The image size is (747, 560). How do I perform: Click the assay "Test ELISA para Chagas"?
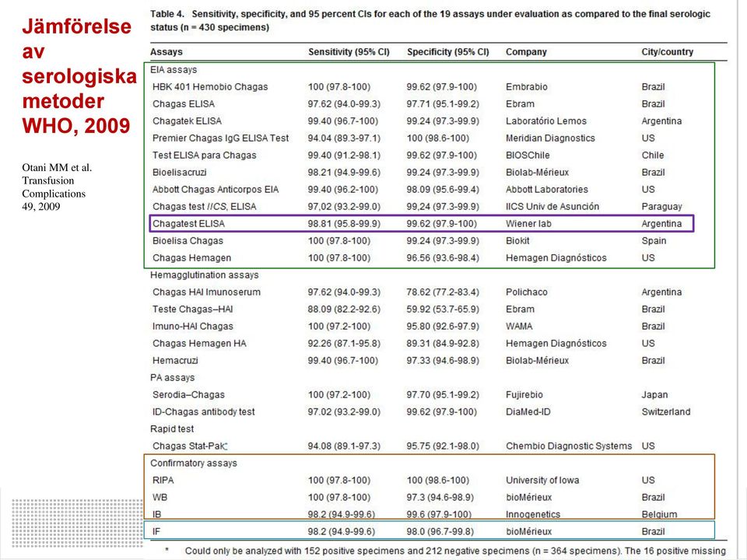[205, 156]
